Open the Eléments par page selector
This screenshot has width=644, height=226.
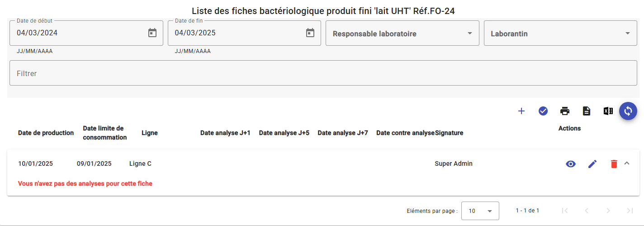pyautogui.click(x=480, y=211)
